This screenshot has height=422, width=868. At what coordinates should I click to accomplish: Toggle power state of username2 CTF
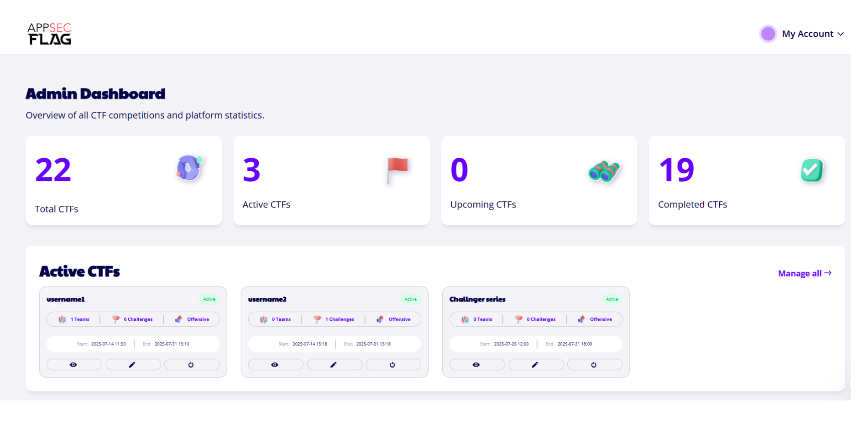(393, 365)
